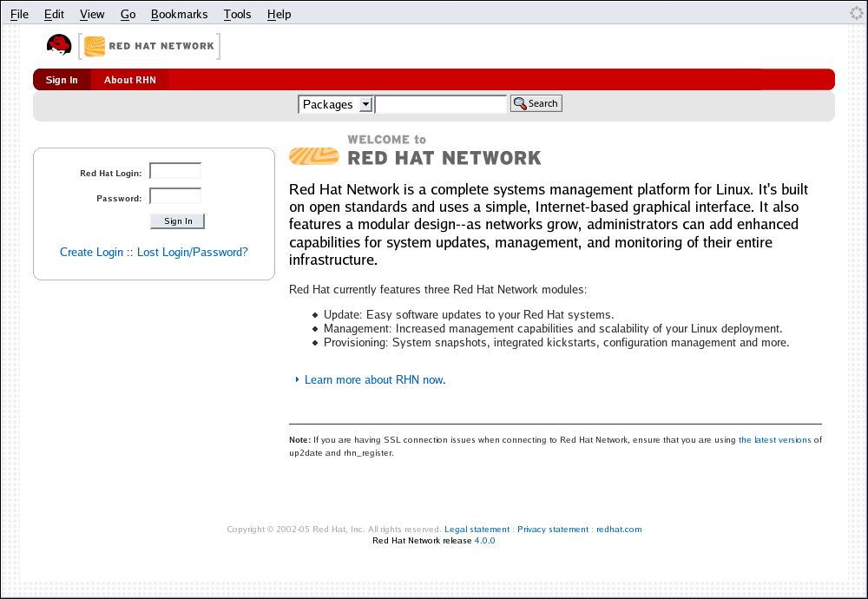Click the Sign In form button
The width and height of the screenshot is (868, 599).
(x=177, y=221)
